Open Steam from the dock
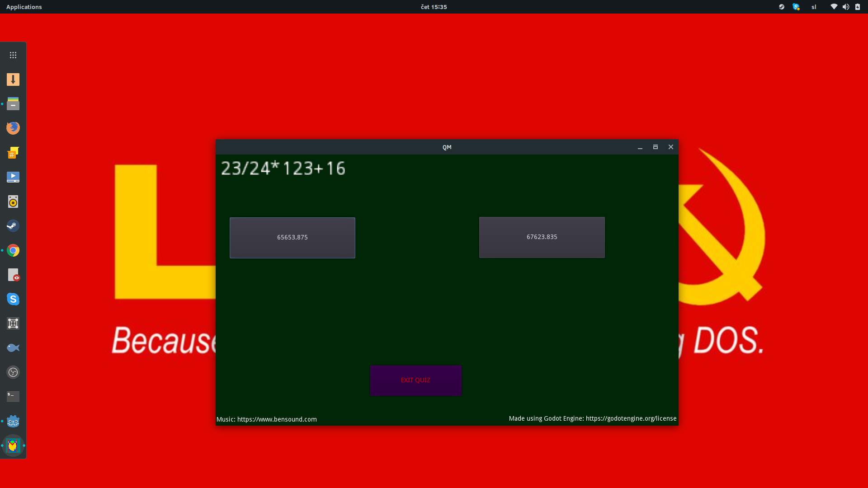Screen dimensions: 868x488 pyautogui.click(x=13, y=226)
